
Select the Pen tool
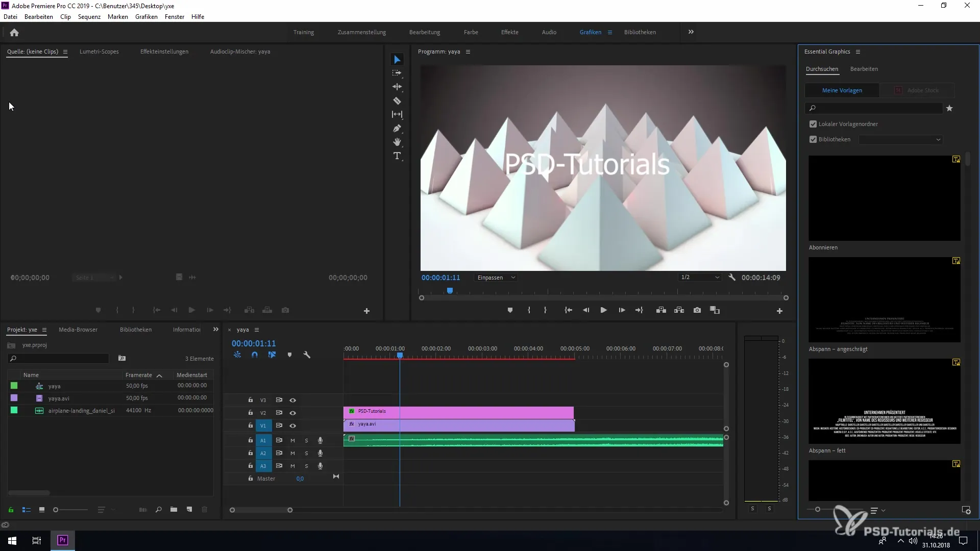[x=397, y=128]
